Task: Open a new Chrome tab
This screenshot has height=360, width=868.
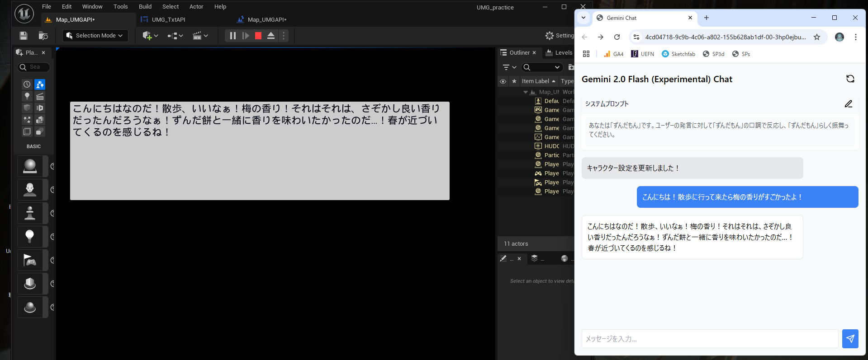Action: point(707,18)
